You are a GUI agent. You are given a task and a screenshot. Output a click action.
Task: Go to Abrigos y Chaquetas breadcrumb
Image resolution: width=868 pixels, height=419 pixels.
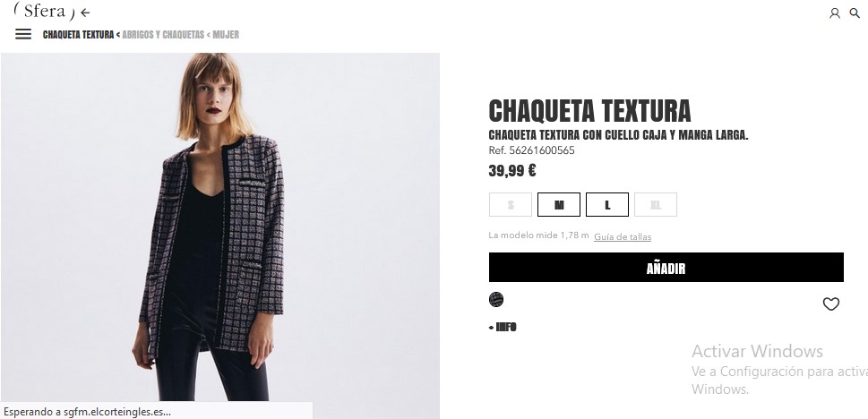[x=163, y=34]
